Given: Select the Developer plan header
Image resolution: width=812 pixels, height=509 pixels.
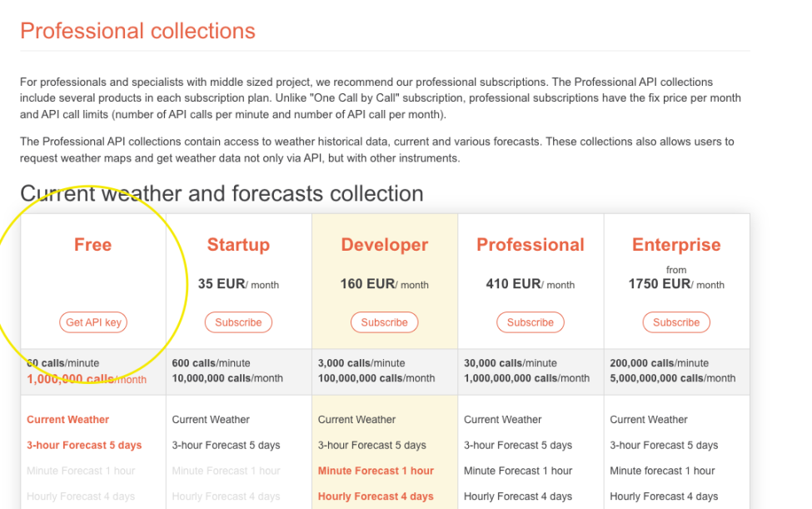Looking at the screenshot, I should (x=384, y=245).
